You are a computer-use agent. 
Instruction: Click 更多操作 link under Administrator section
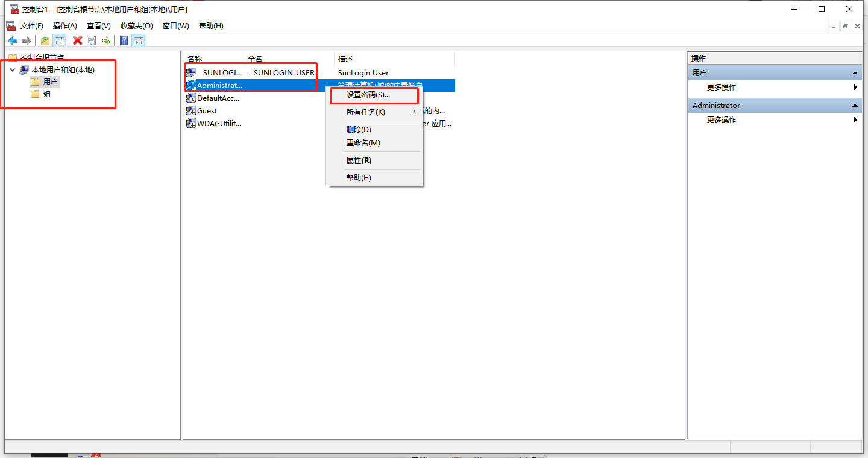(722, 120)
